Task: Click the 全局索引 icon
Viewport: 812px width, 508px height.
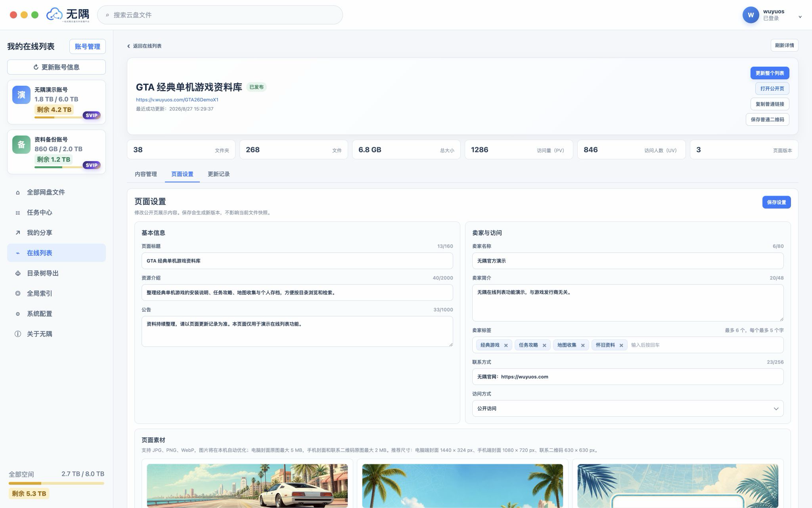Action: pos(18,294)
